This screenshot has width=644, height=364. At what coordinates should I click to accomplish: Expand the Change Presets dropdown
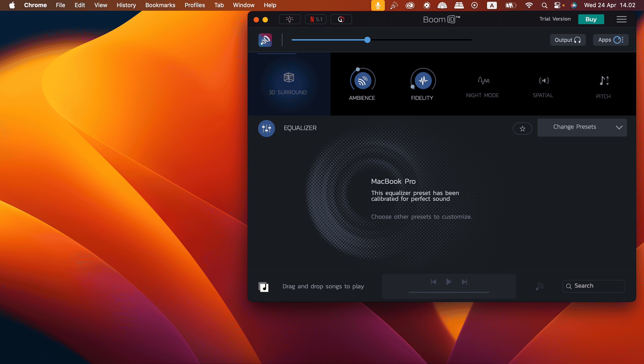click(582, 127)
